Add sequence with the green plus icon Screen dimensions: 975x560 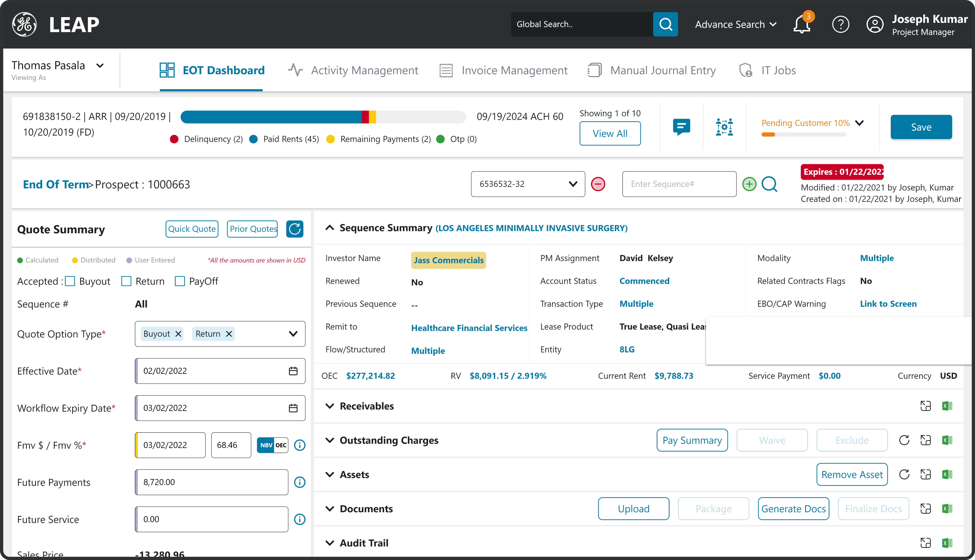click(749, 184)
